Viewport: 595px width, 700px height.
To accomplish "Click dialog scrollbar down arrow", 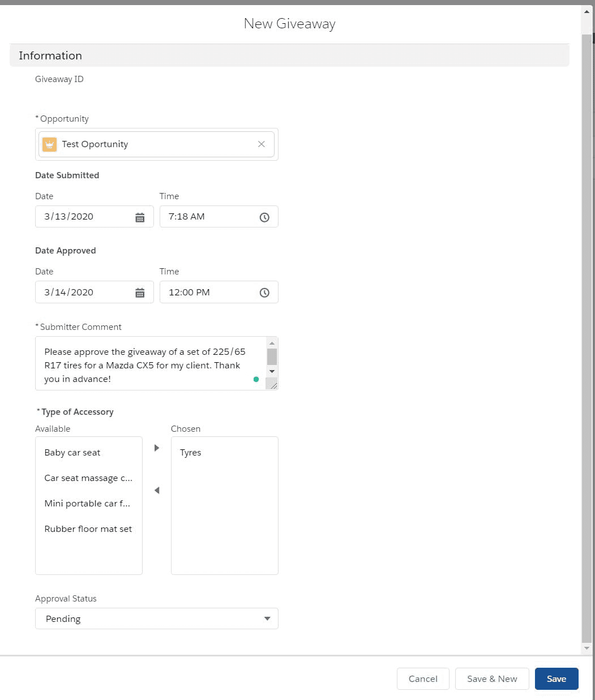I will coord(587,649).
